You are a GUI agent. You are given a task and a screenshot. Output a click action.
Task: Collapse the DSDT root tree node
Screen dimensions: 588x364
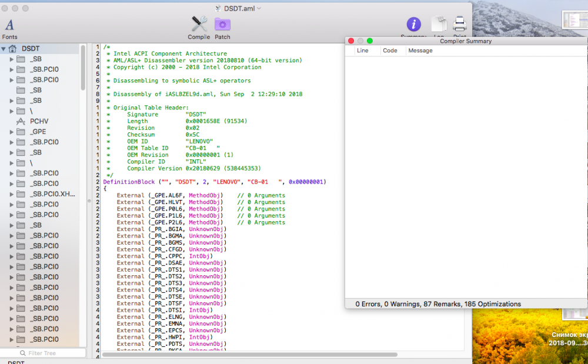4,49
